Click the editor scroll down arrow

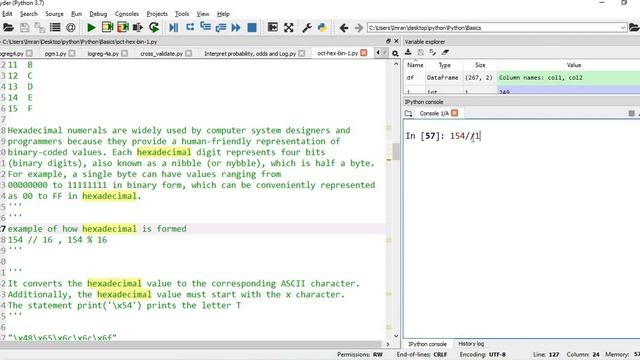click(x=396, y=336)
